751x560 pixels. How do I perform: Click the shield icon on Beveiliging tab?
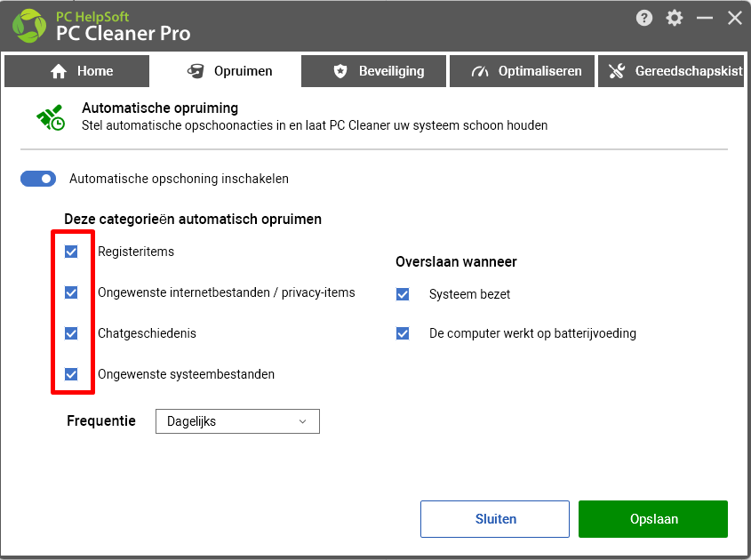click(340, 71)
